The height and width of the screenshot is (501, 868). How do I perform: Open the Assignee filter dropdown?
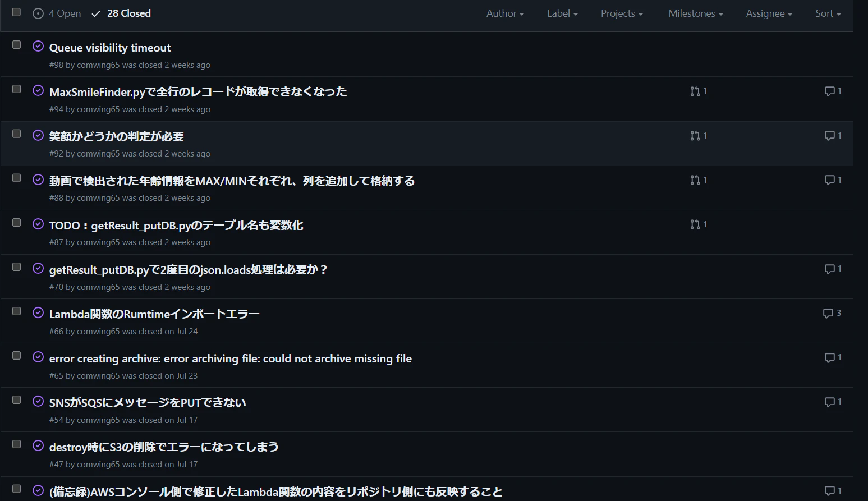(x=769, y=13)
